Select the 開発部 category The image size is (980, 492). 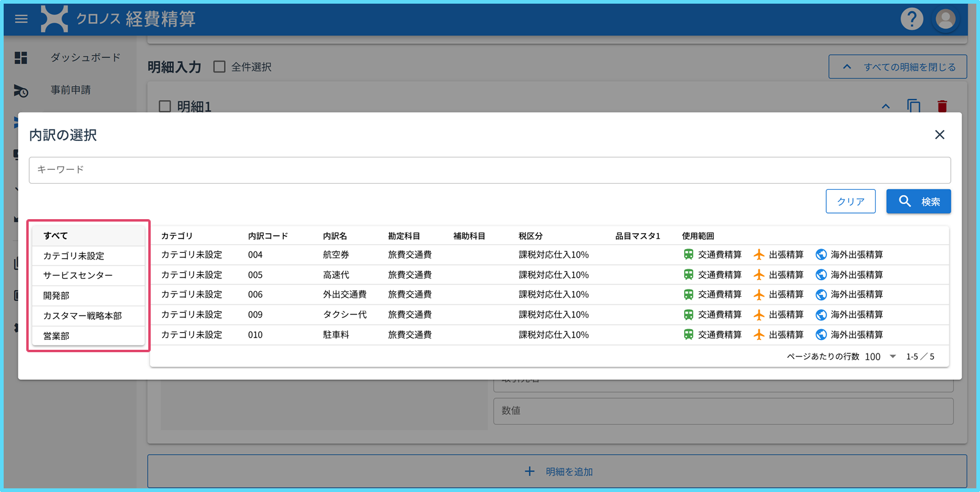(56, 295)
